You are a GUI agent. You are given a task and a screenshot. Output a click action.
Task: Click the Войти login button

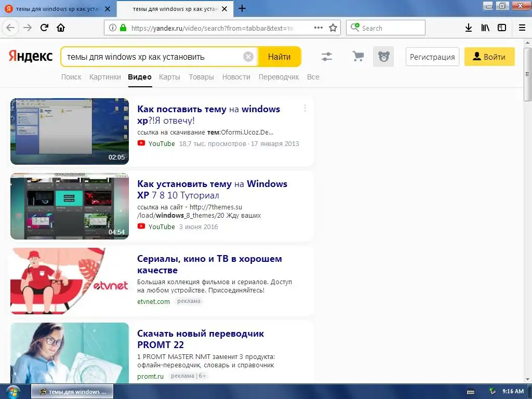489,57
